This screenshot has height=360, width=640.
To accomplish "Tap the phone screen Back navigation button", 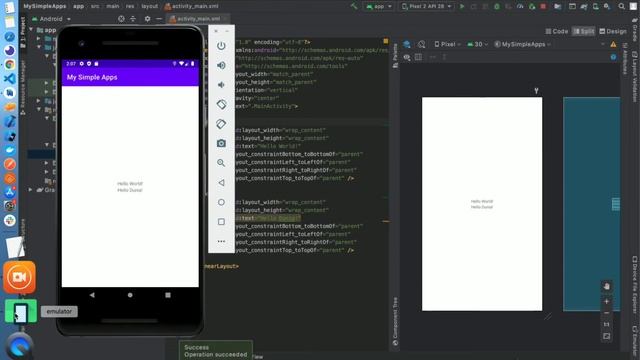I will tap(92, 295).
